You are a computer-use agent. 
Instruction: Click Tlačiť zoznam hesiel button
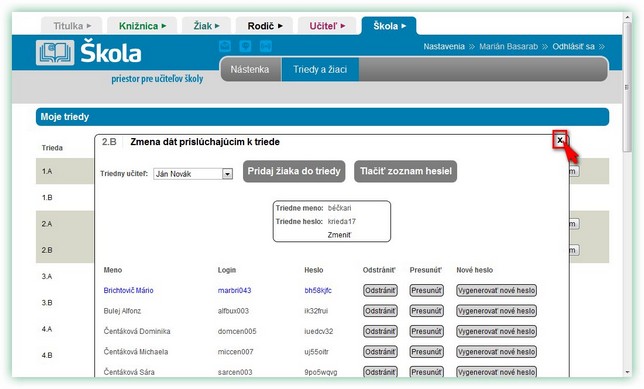(x=405, y=171)
